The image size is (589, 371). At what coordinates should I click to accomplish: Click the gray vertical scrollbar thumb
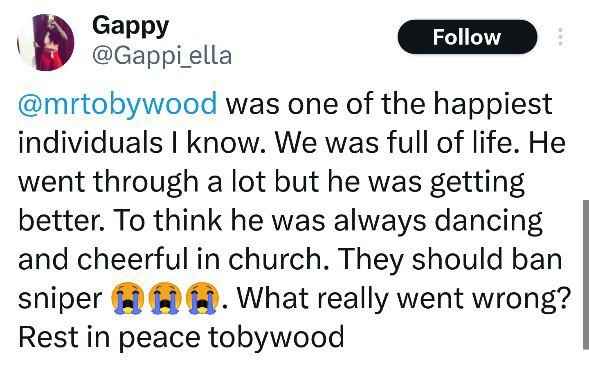pyautogui.click(x=586, y=274)
